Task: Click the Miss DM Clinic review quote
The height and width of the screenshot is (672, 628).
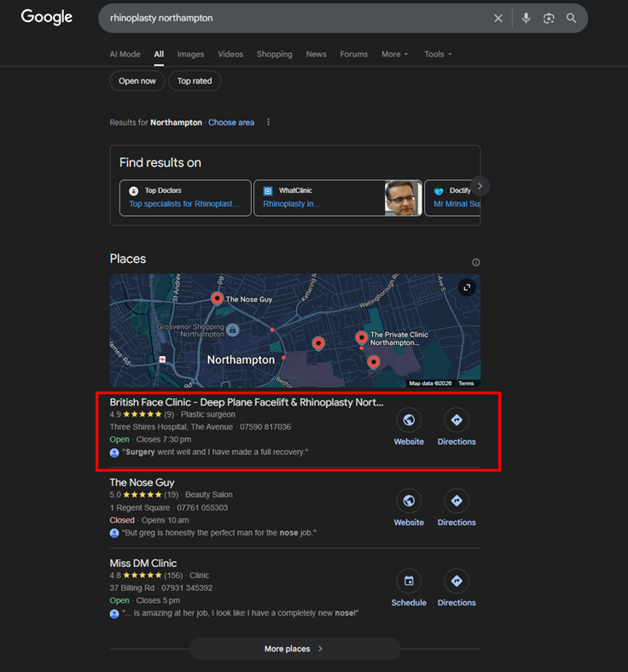Action: point(241,613)
